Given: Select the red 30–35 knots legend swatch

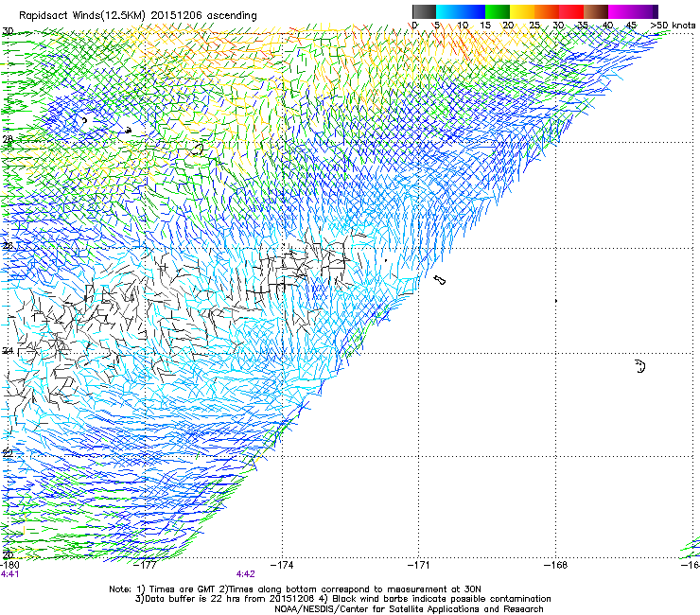Looking at the screenshot, I should (x=571, y=11).
